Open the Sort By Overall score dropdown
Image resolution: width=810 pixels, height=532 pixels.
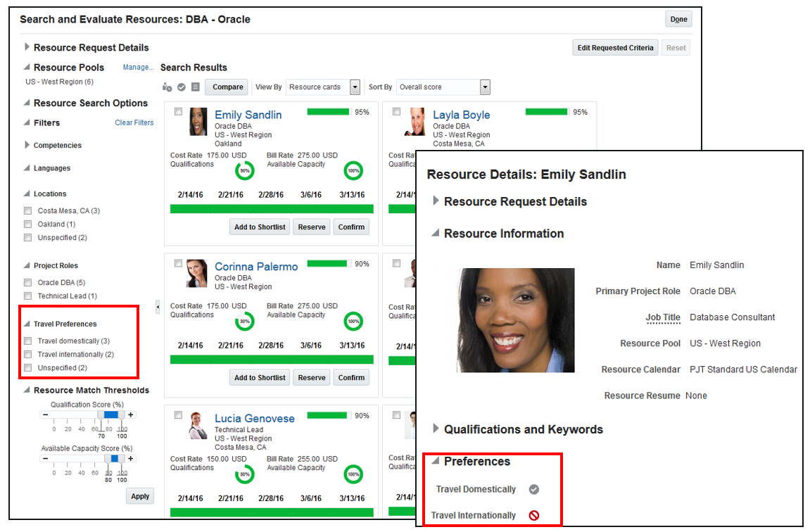(x=485, y=87)
